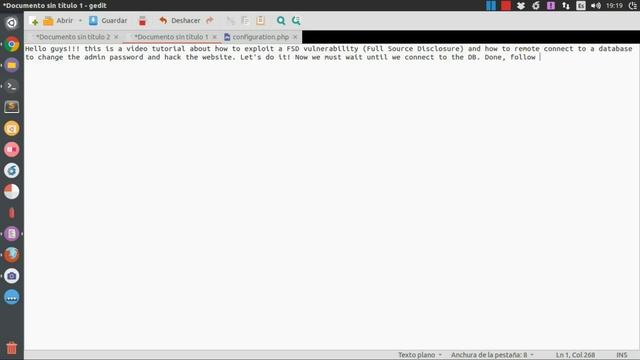The image size is (640, 360).
Task: Click the paste clipboard icon
Action: pos(260,20)
